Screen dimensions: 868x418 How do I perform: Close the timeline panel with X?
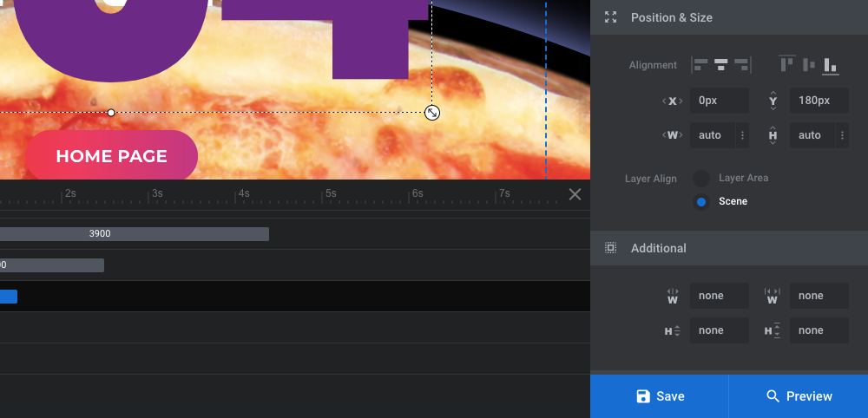[x=575, y=194]
